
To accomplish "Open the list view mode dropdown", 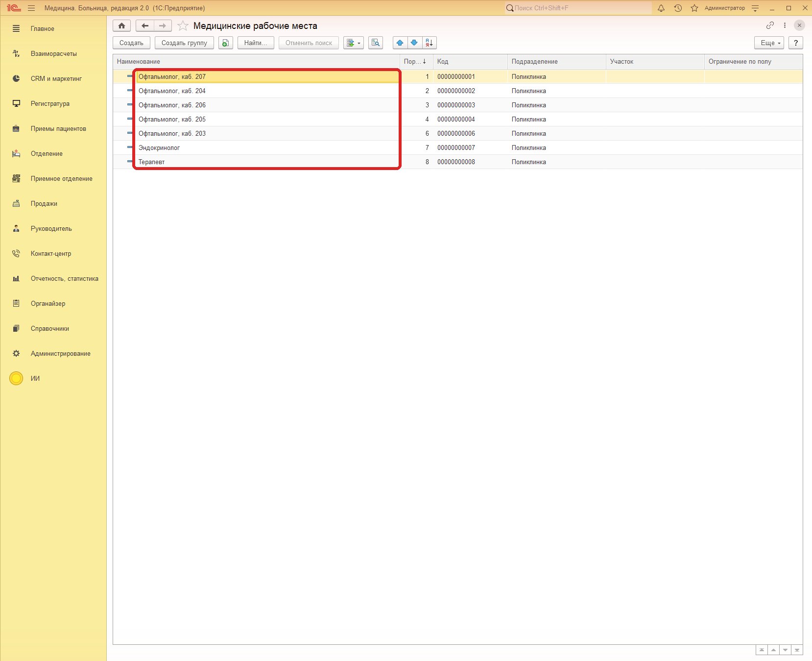I will point(353,43).
